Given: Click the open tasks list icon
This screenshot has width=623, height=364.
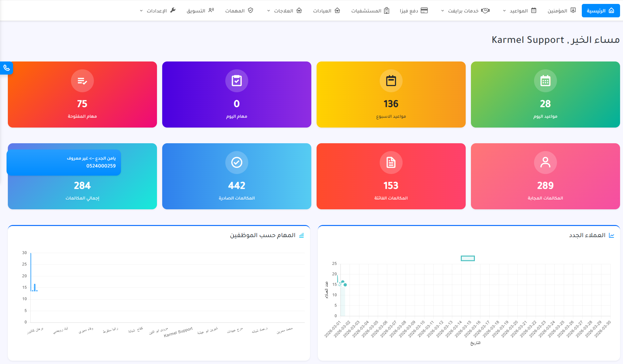Looking at the screenshot, I should (82, 81).
